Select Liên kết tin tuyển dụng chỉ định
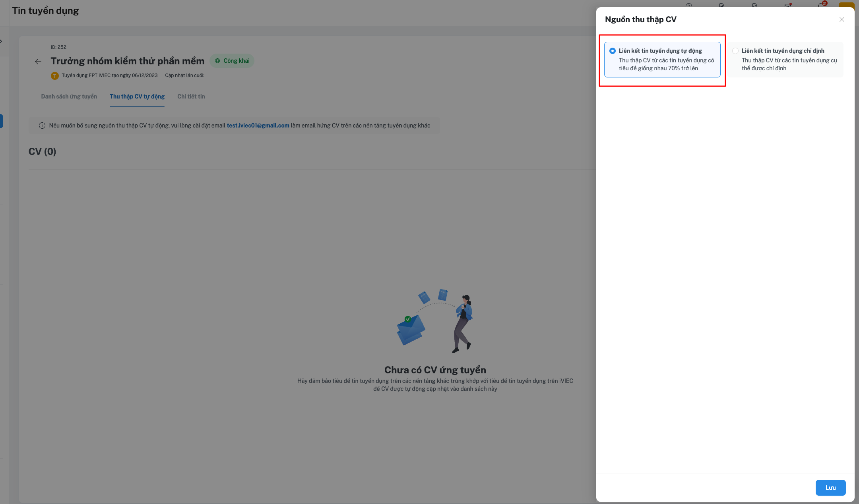Image resolution: width=859 pixels, height=504 pixels. point(735,51)
